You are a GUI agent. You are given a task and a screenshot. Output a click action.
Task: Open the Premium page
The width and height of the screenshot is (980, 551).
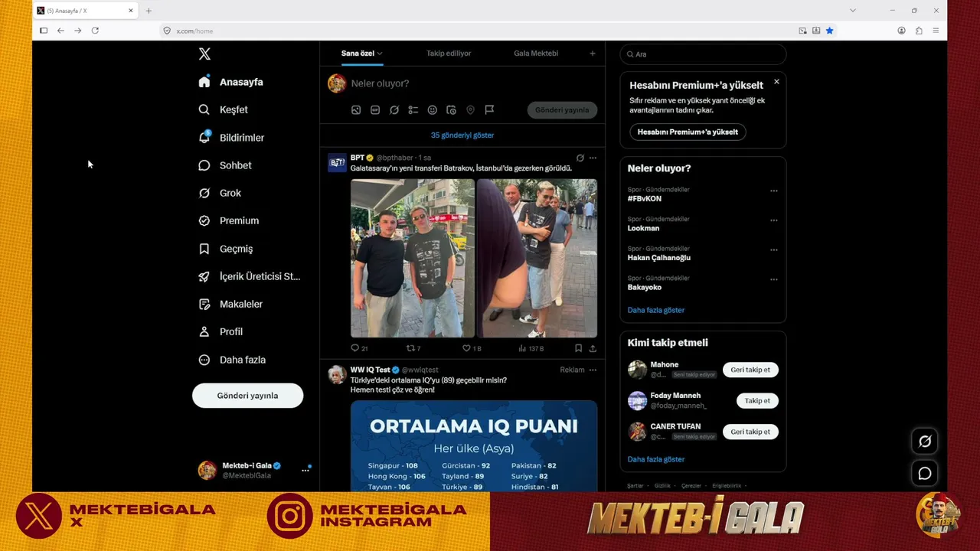(x=228, y=220)
